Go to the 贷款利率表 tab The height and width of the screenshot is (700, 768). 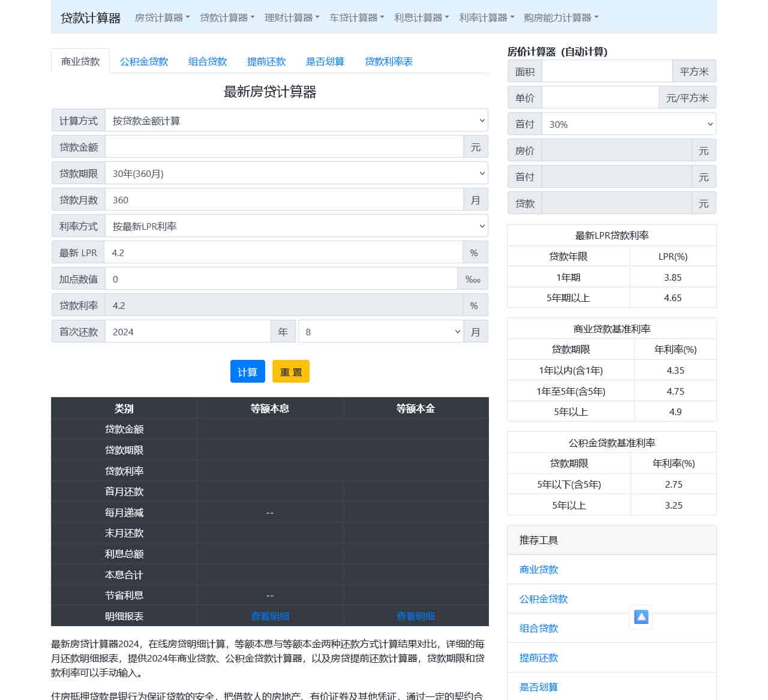click(389, 61)
